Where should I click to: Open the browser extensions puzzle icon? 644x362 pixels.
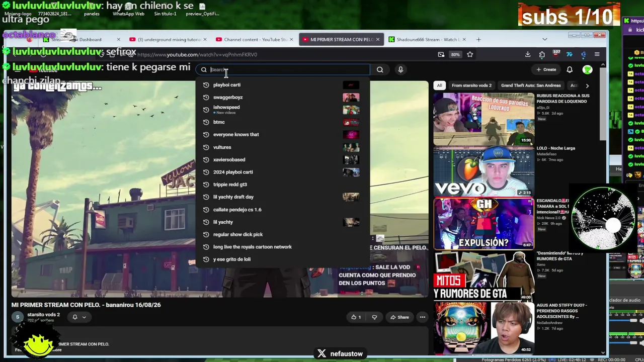point(542,54)
